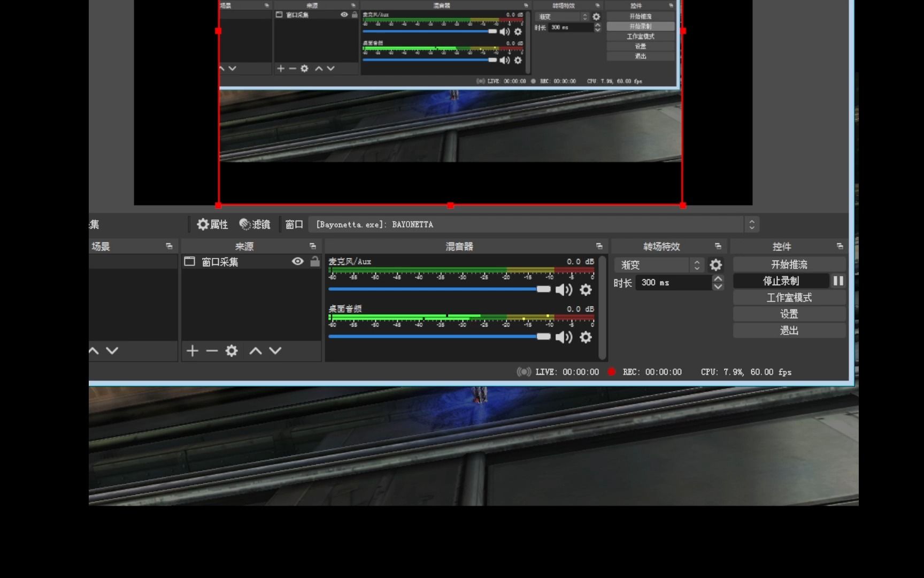Move source down in sources toolbar
This screenshot has height=578, width=924.
coord(275,351)
